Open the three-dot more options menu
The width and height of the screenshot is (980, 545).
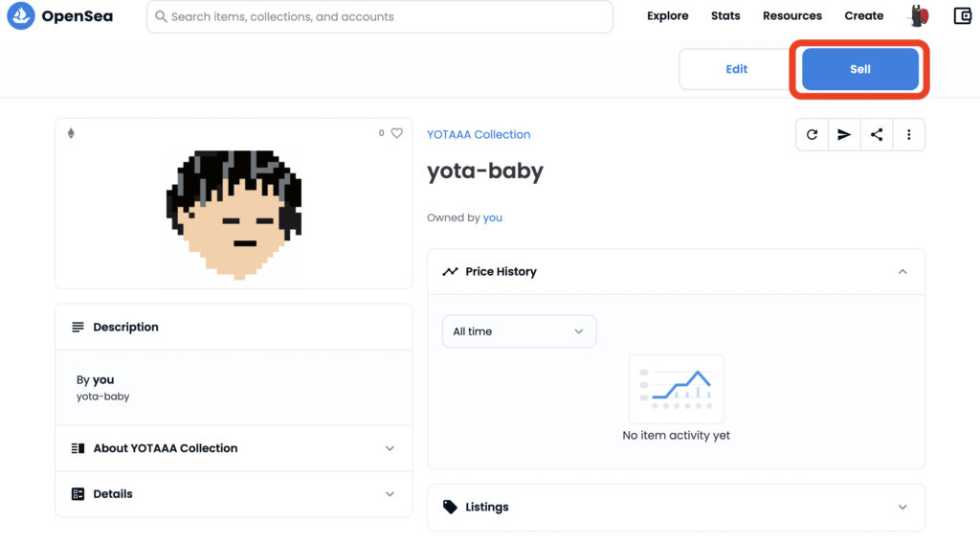[x=908, y=135]
